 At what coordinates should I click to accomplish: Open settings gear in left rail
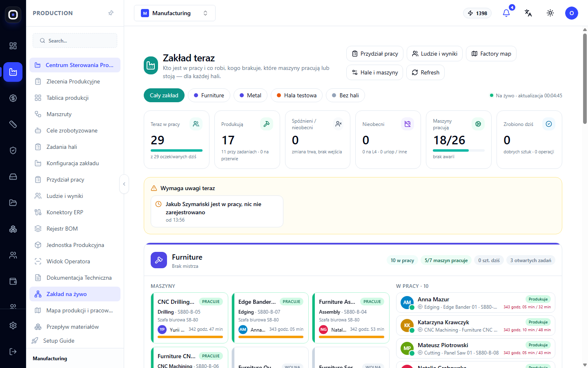[13, 325]
